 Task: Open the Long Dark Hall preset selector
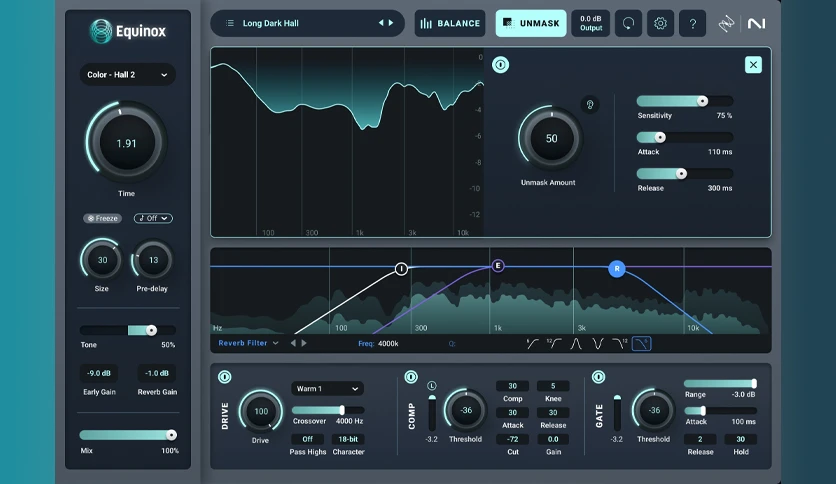click(308, 23)
